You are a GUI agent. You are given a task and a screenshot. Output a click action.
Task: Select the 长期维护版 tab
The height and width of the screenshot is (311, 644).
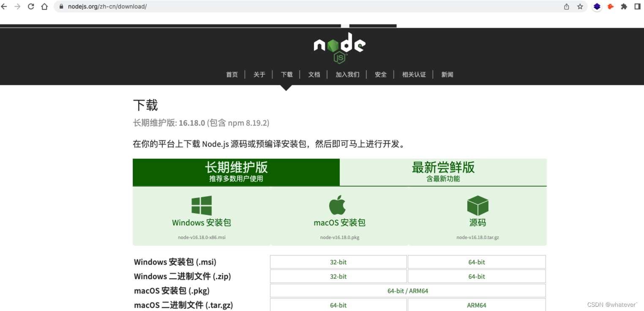[x=236, y=172]
